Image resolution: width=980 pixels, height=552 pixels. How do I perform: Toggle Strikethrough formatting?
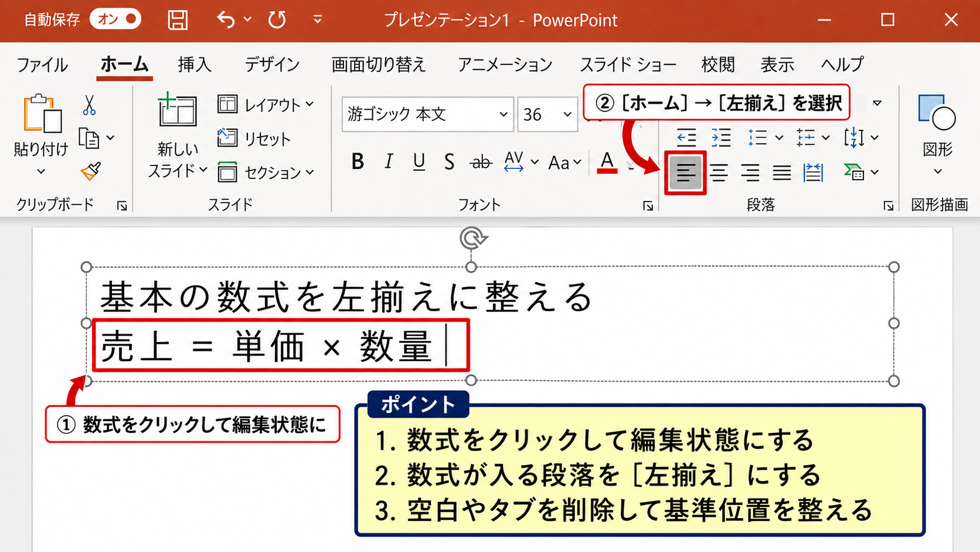click(481, 162)
